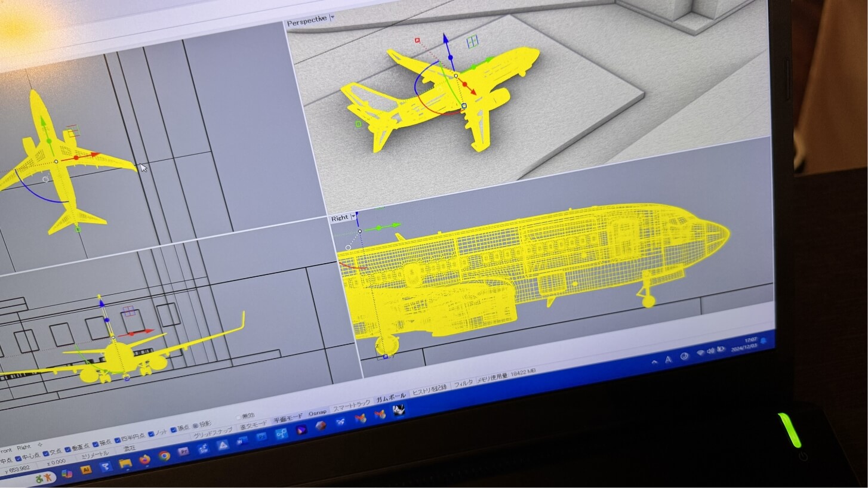
Task: Open File Explorer folder icon in taskbar
Action: pos(125,464)
